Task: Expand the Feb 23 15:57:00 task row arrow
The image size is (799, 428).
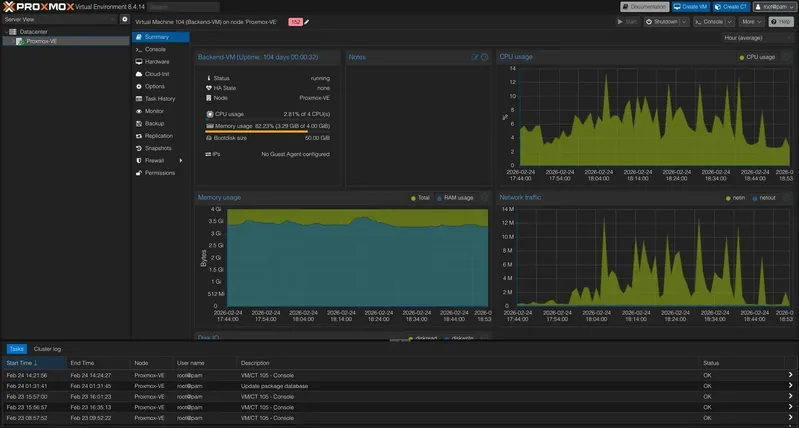Action: (790, 396)
